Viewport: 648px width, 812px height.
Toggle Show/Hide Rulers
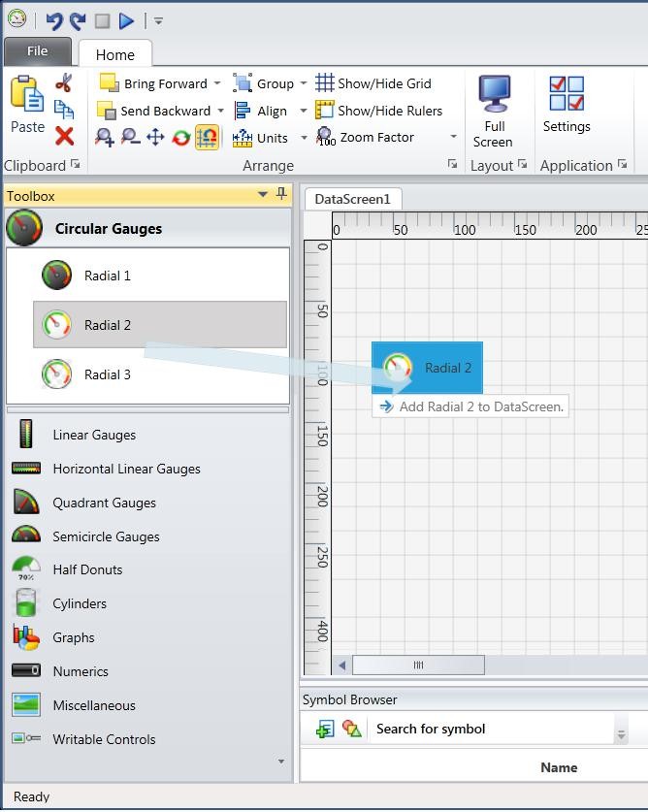point(379,111)
